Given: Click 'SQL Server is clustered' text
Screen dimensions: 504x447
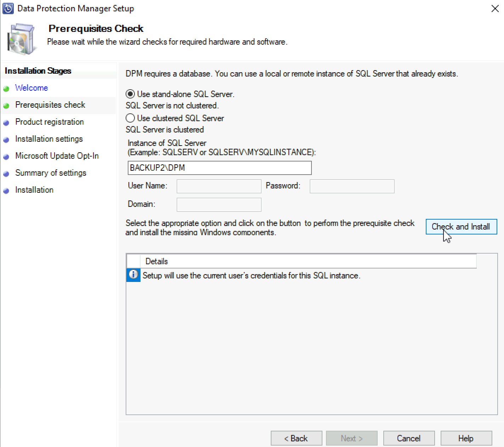Looking at the screenshot, I should click(165, 130).
